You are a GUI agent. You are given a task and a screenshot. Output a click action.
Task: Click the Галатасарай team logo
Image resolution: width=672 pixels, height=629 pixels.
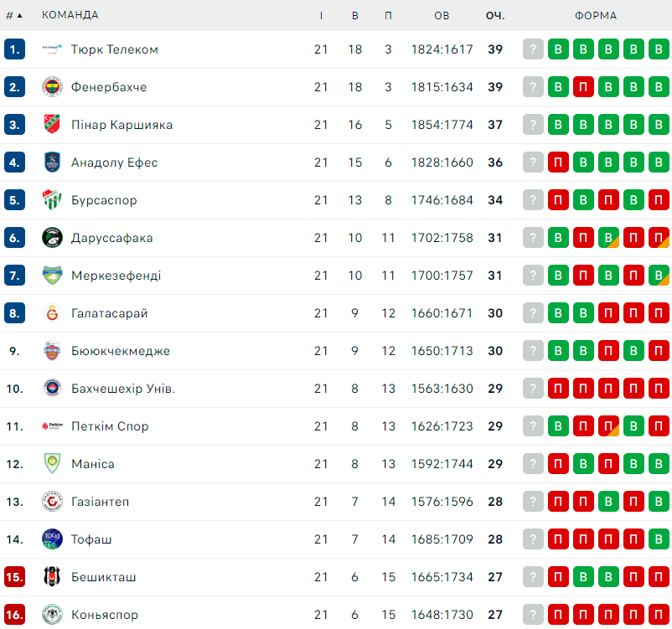[52, 313]
